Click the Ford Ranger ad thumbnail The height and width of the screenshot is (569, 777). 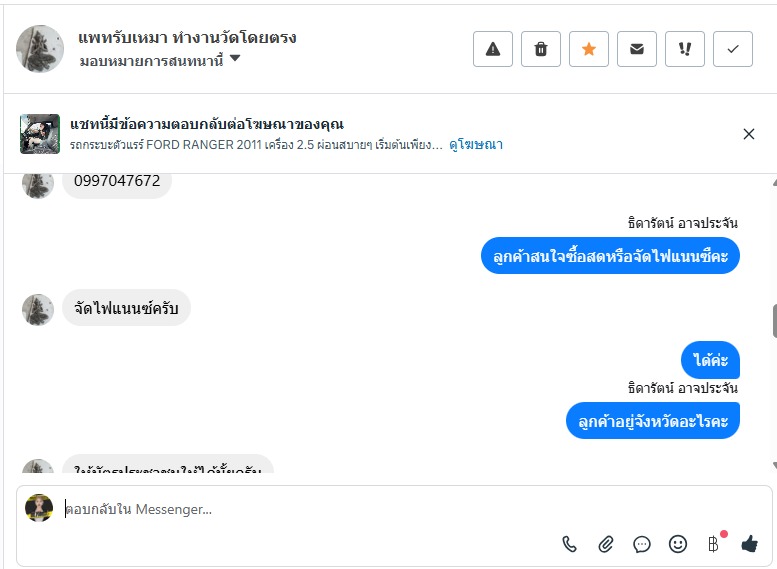pyautogui.click(x=40, y=134)
